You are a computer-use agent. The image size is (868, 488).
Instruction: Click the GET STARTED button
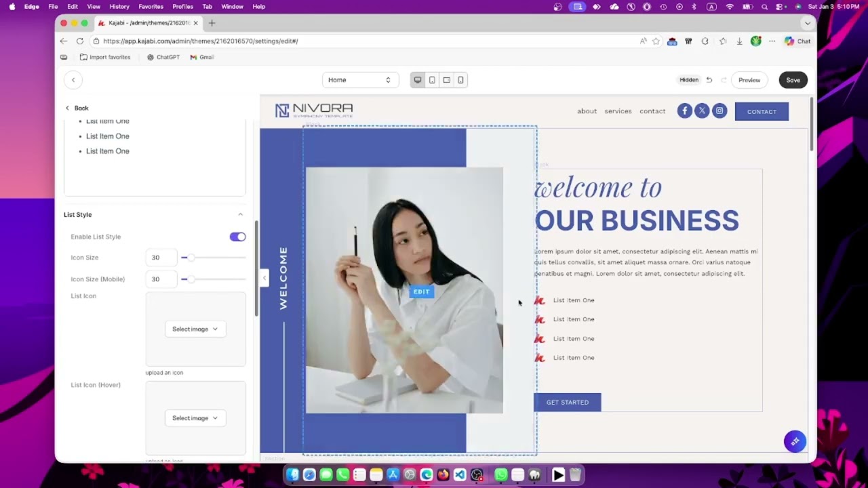click(568, 403)
